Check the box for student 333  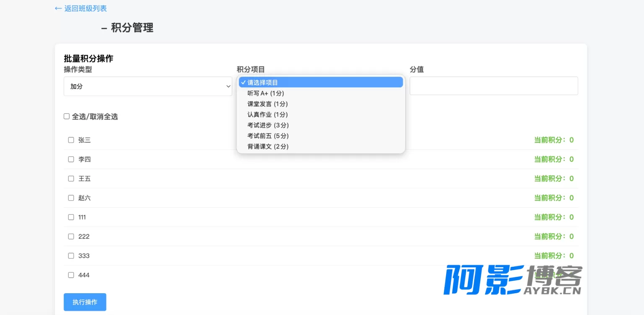[x=71, y=256]
